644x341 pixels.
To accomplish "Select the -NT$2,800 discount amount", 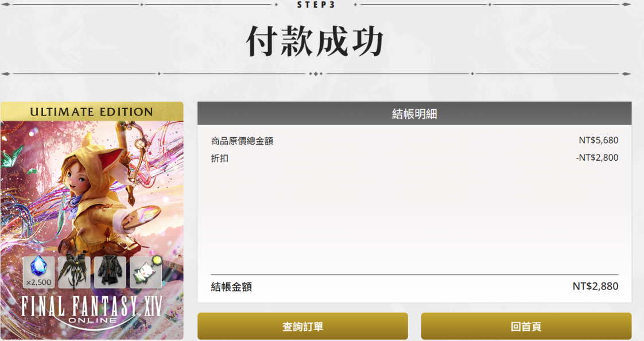I will pos(597,157).
